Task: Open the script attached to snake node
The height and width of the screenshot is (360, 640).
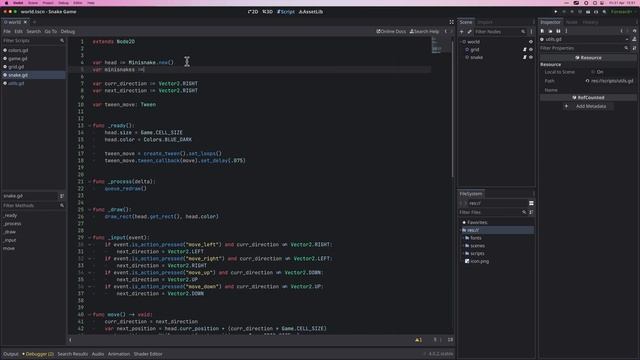Action: [524, 57]
